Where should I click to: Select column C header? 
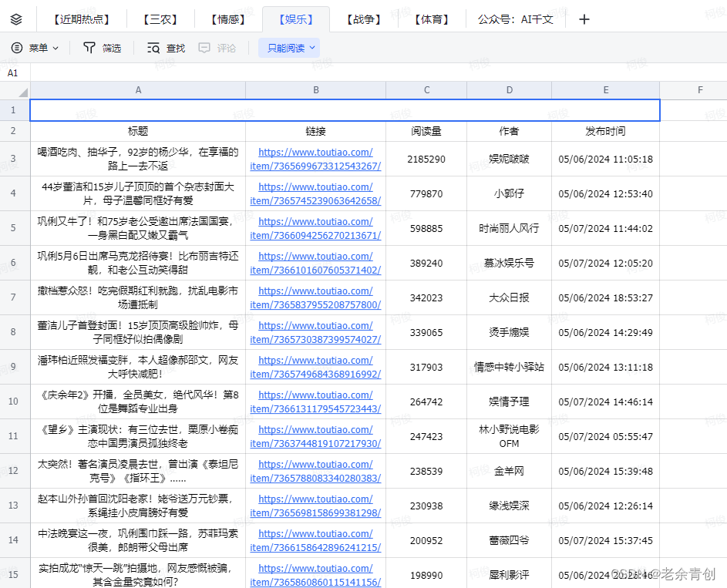(426, 90)
